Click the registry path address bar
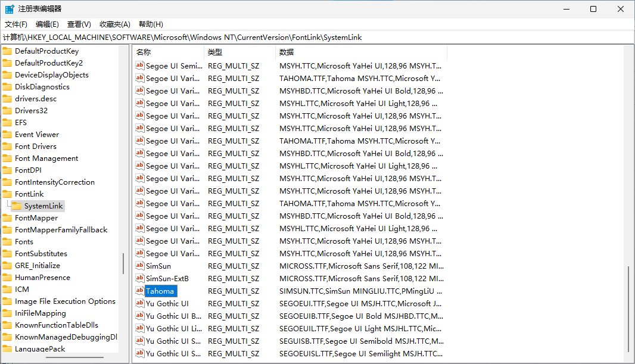 317,38
